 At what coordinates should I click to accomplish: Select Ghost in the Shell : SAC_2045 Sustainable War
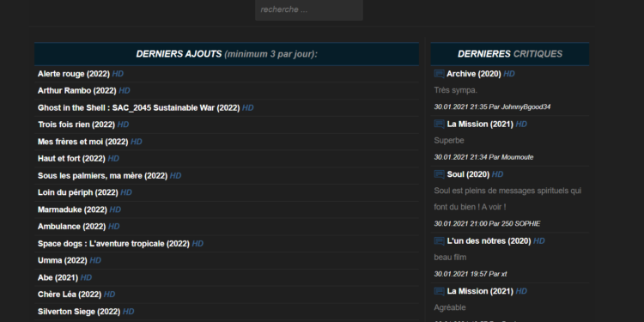click(x=139, y=108)
